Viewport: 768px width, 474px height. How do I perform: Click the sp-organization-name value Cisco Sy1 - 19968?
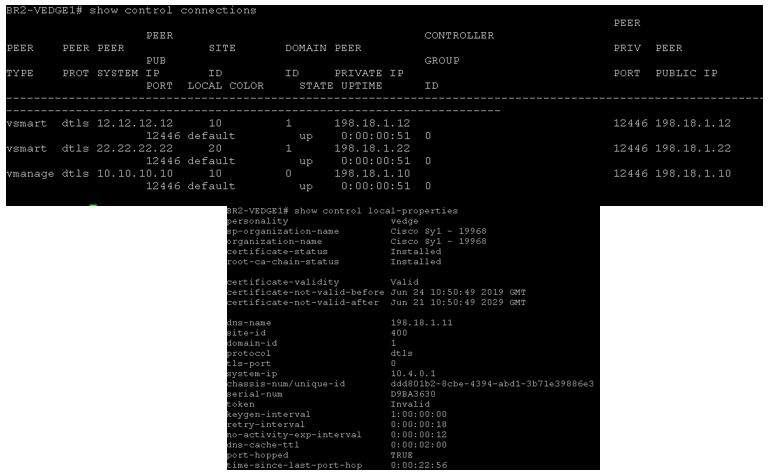click(x=438, y=231)
